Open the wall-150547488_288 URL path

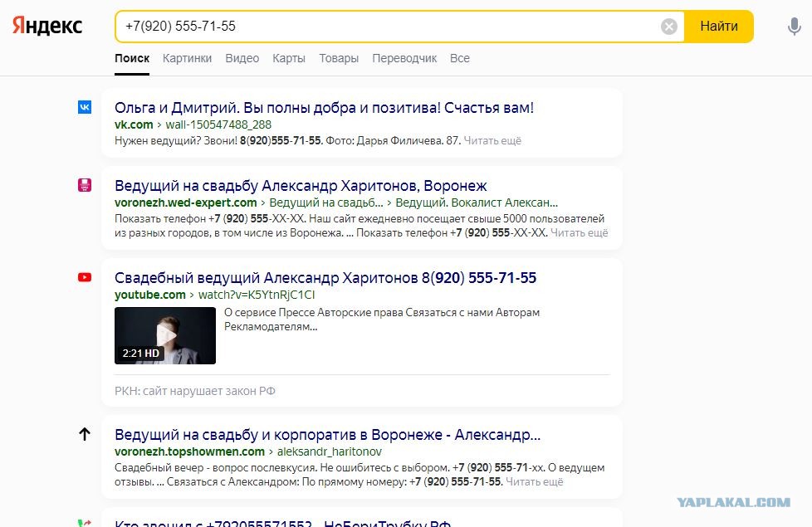pyautogui.click(x=218, y=124)
